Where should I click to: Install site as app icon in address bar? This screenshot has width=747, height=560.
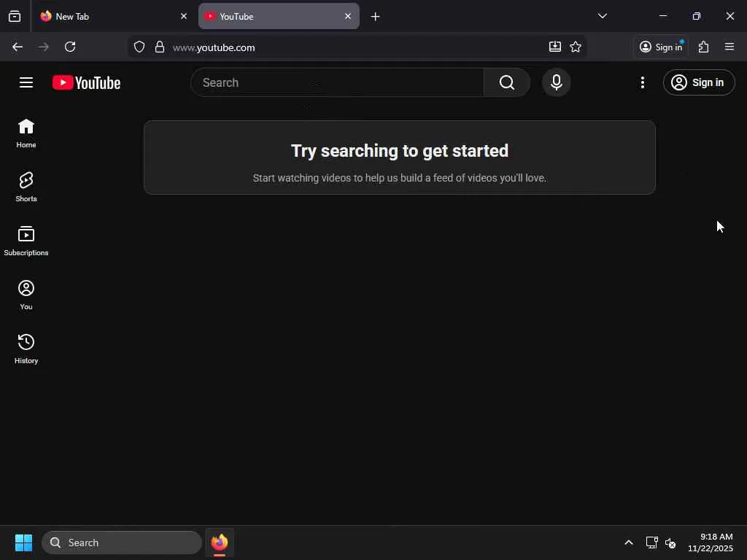pyautogui.click(x=555, y=47)
